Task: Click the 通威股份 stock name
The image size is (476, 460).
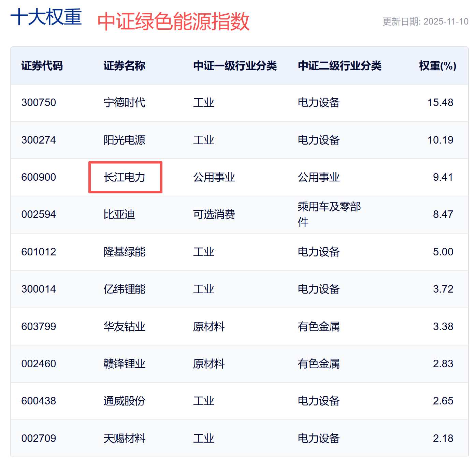Action: pos(124,401)
